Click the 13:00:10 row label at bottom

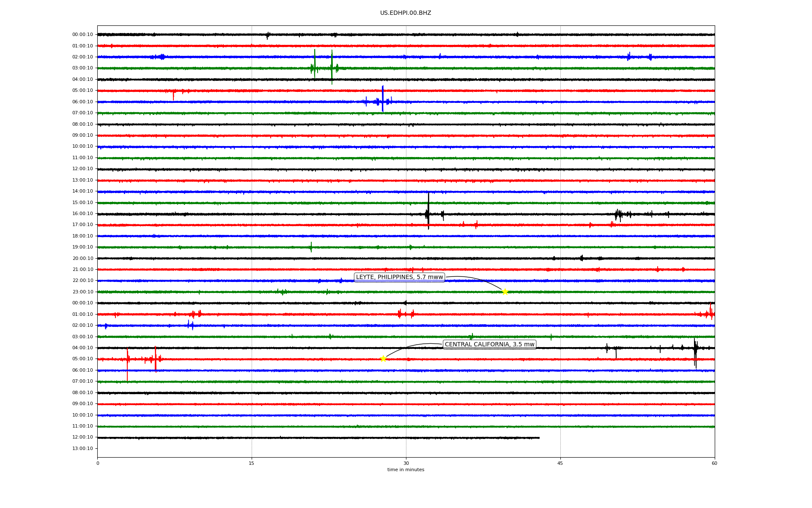coord(82,448)
